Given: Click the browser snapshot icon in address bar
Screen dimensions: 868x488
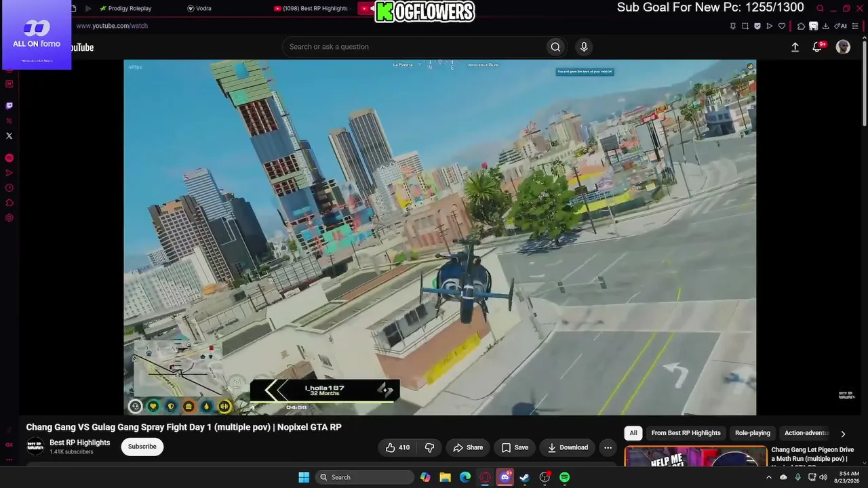Looking at the screenshot, I should tap(745, 26).
